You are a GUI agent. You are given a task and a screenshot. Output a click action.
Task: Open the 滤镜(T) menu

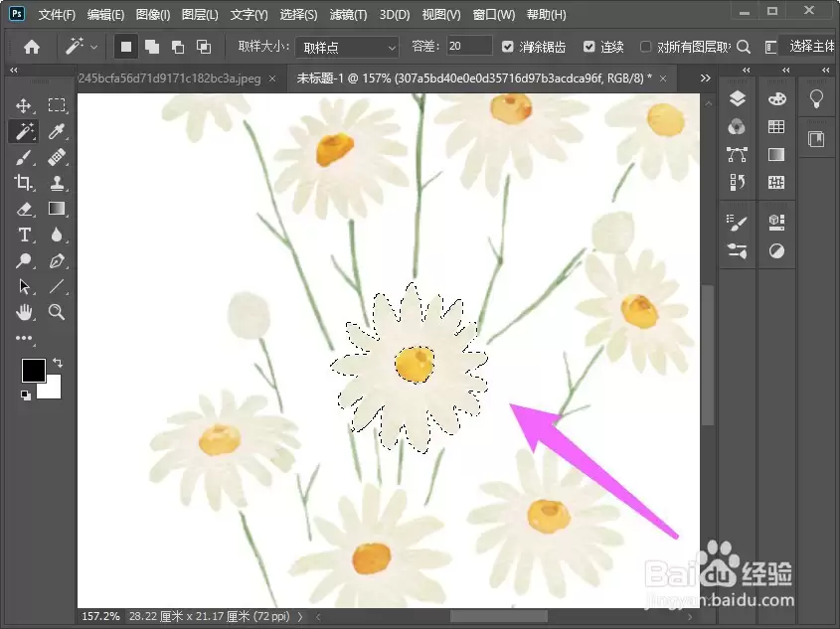tap(348, 15)
